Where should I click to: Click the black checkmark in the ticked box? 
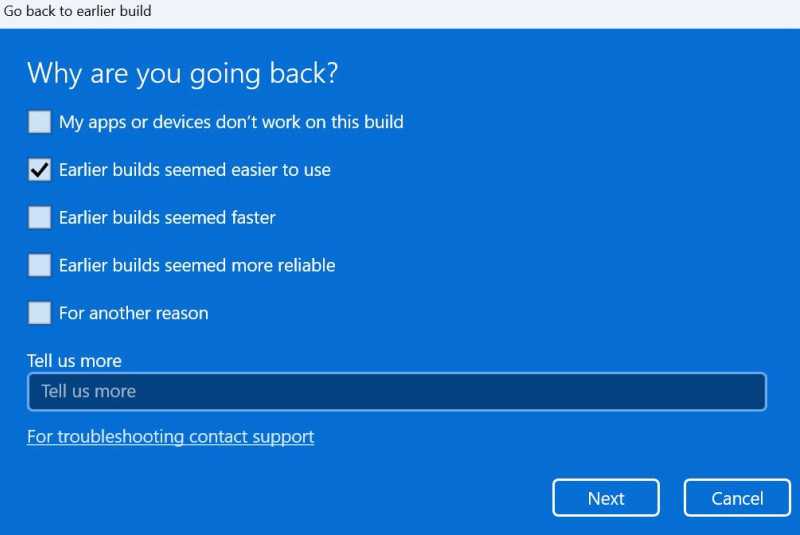(x=39, y=170)
